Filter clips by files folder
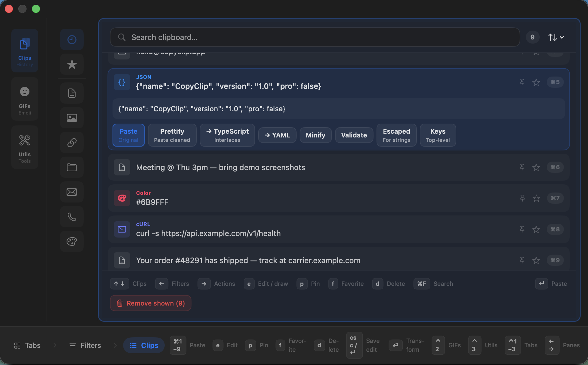 coord(72,167)
